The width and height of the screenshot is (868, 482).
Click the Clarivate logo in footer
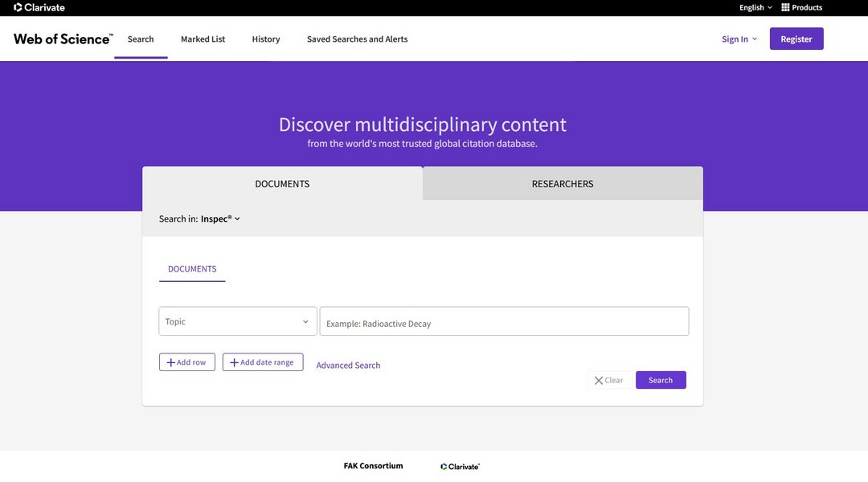[460, 467]
